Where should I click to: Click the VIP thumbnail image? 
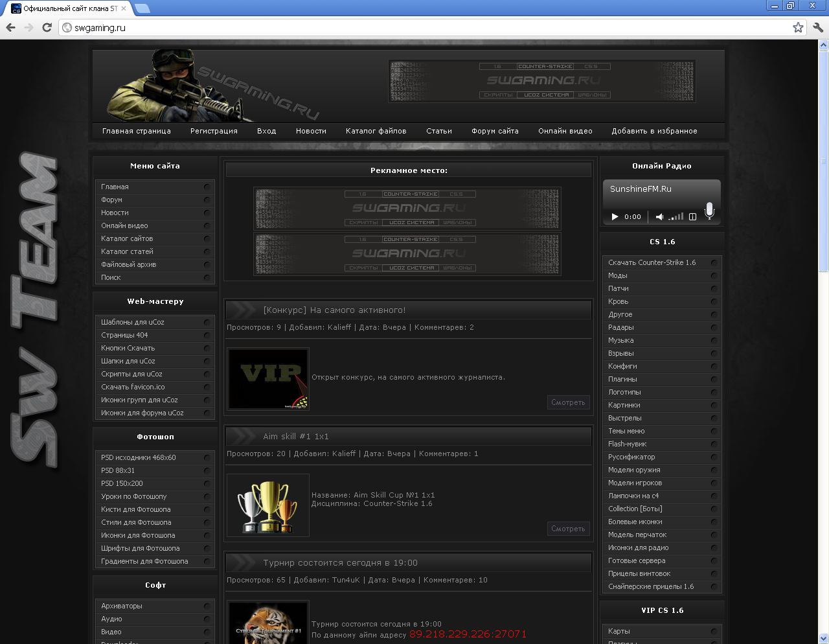pos(268,379)
